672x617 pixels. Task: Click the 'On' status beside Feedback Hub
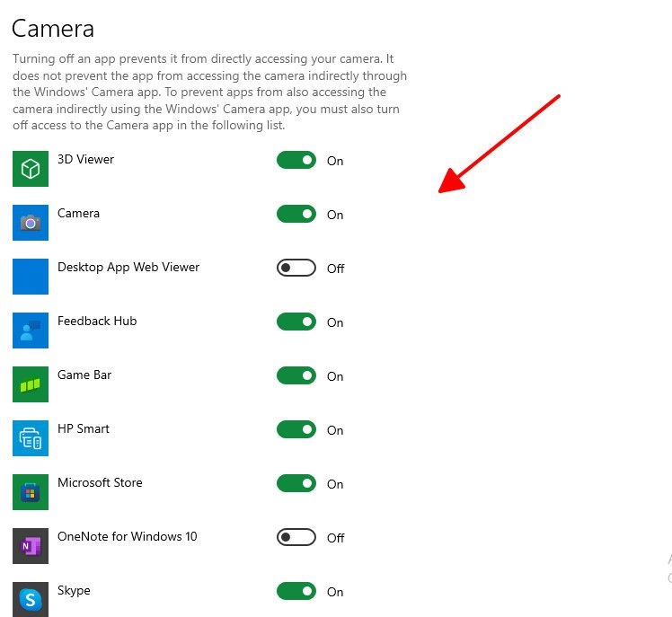(335, 322)
